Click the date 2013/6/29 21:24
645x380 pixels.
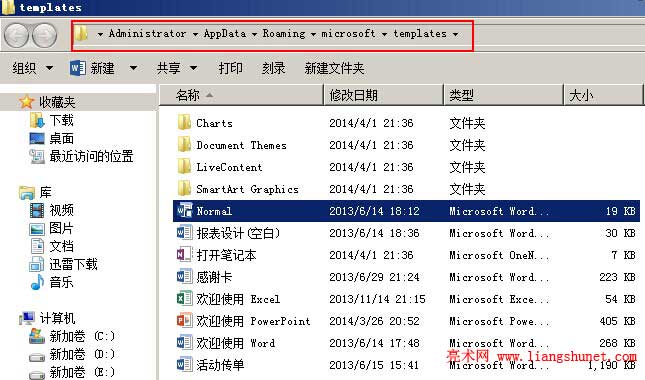click(x=374, y=277)
